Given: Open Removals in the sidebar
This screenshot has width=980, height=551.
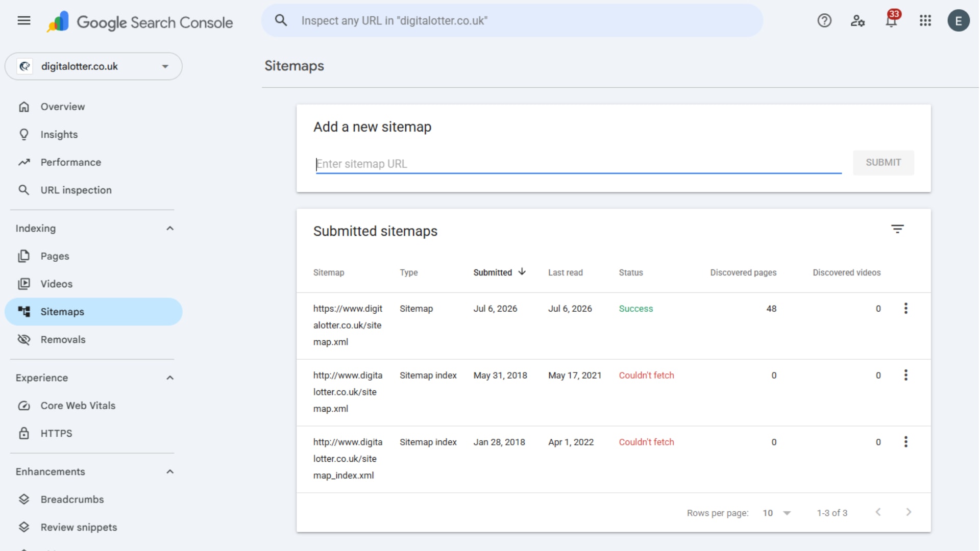Looking at the screenshot, I should (93, 340).
